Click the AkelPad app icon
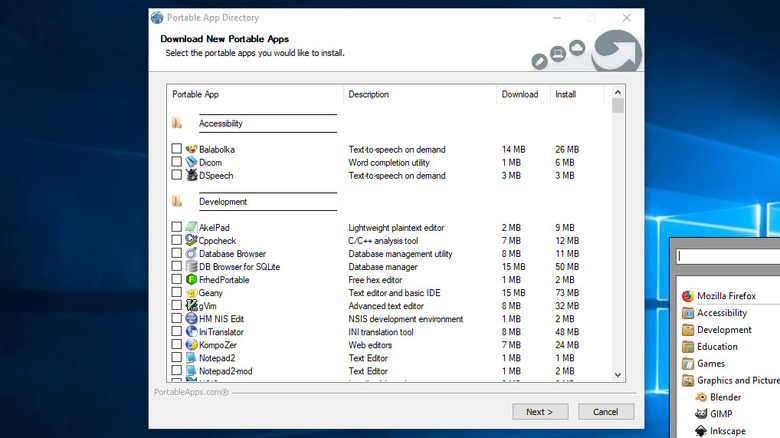This screenshot has height=438, width=780. (191, 227)
